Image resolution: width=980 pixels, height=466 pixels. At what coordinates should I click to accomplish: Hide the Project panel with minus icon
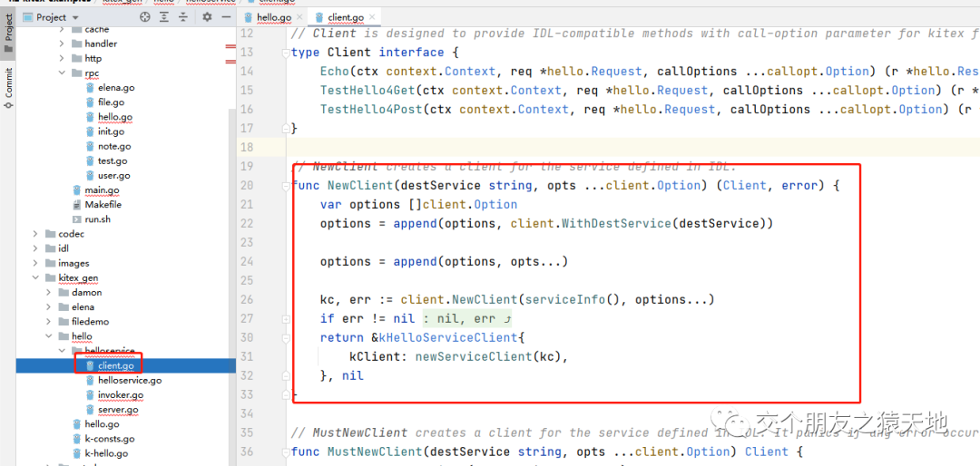226,17
